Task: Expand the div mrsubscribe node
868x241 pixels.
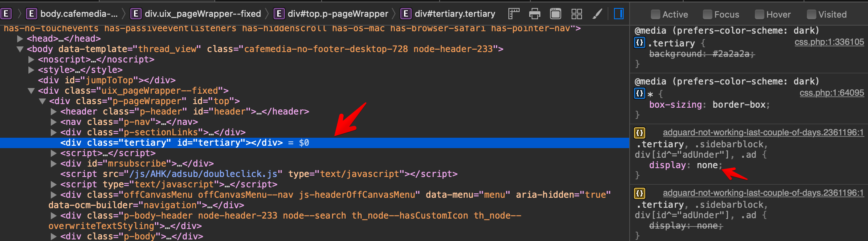Action: (54, 164)
